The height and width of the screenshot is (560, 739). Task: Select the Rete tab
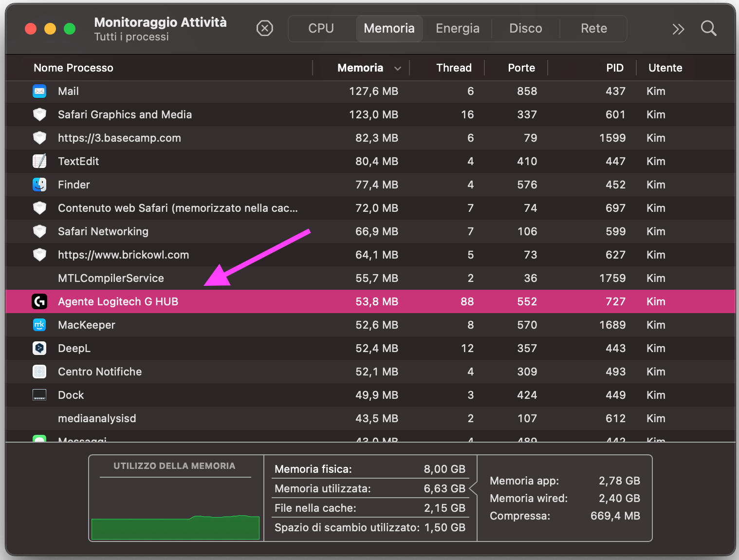click(x=593, y=29)
